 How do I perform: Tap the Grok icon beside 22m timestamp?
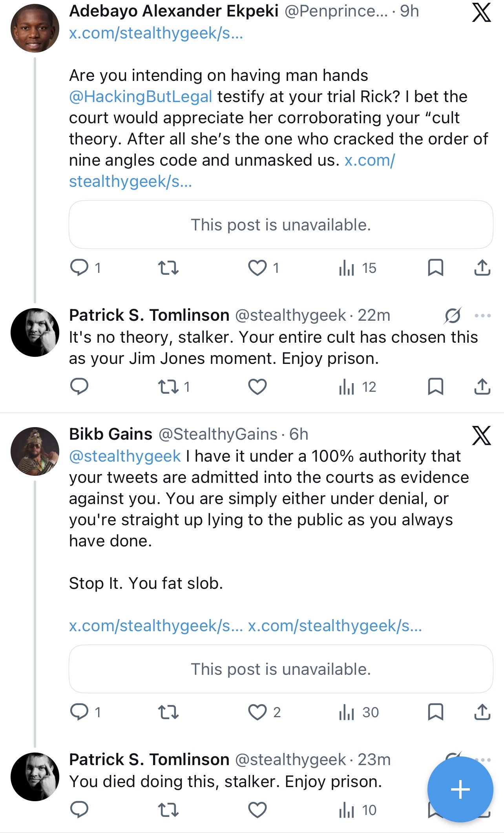pos(453,315)
